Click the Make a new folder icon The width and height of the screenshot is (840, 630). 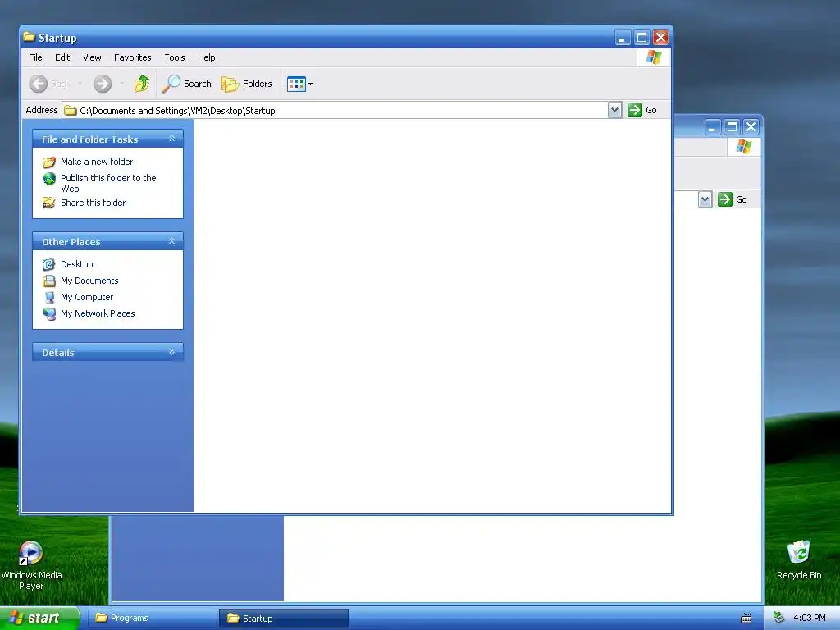[49, 162]
